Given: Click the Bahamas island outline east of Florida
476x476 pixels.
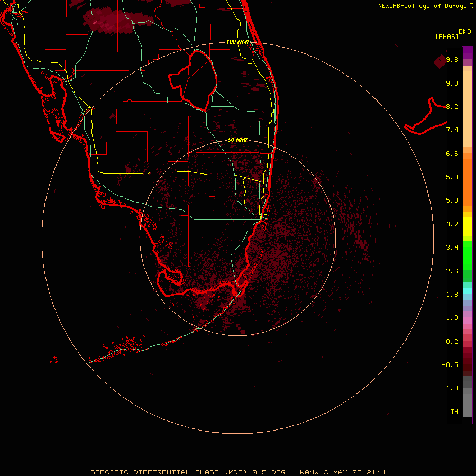Looking at the screenshot, I should 425,116.
